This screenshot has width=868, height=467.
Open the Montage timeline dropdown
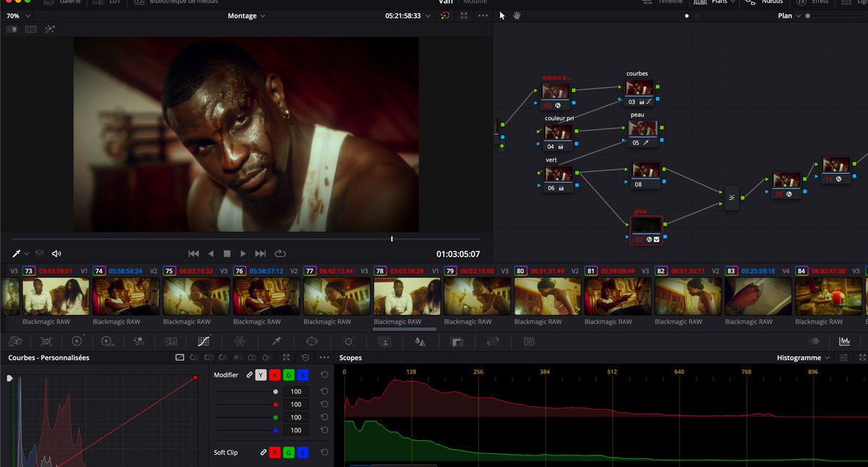(247, 15)
